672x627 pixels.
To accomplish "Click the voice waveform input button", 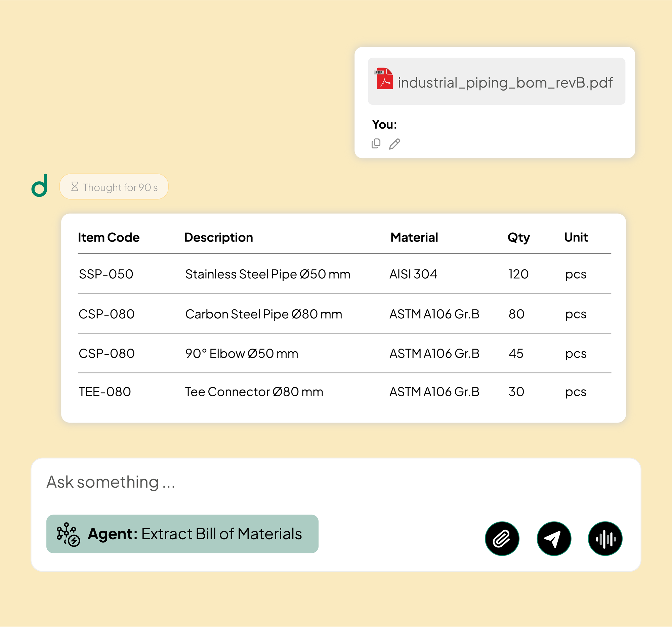I will coord(605,538).
